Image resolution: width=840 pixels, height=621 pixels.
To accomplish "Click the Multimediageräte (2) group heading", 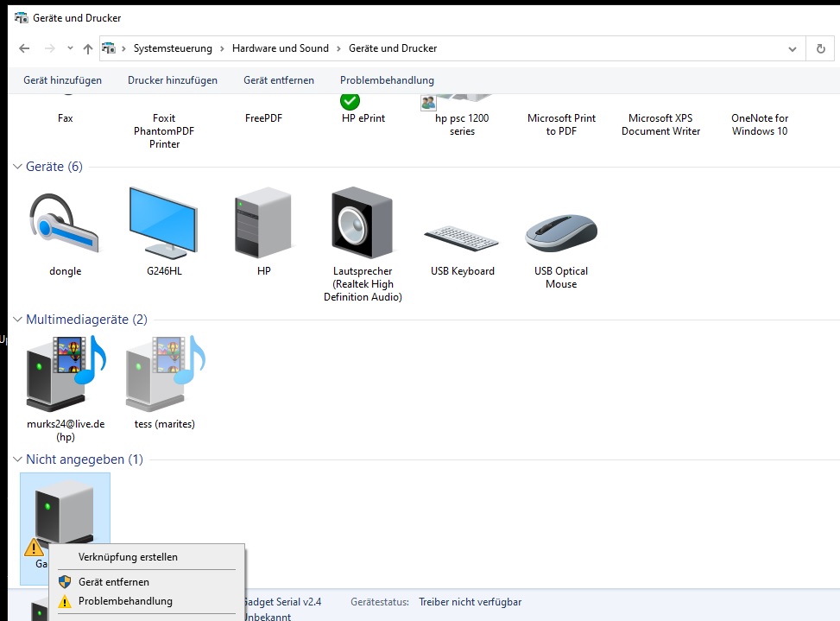I will point(86,320).
